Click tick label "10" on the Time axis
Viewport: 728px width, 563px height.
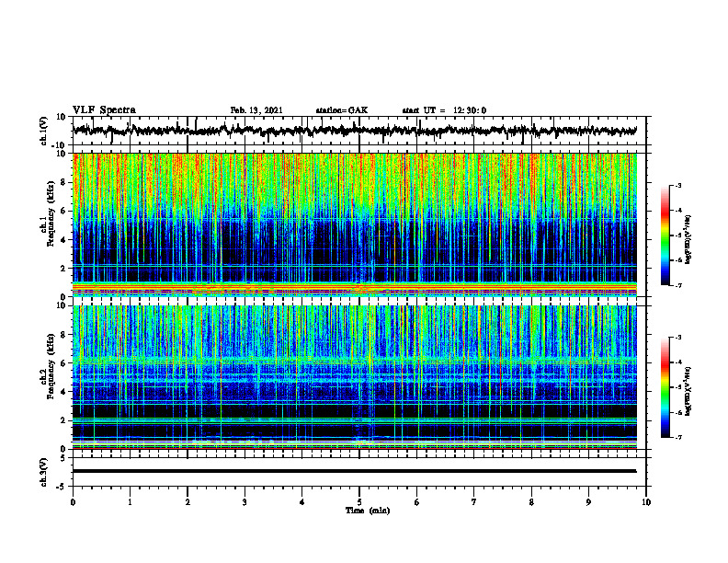[646, 502]
